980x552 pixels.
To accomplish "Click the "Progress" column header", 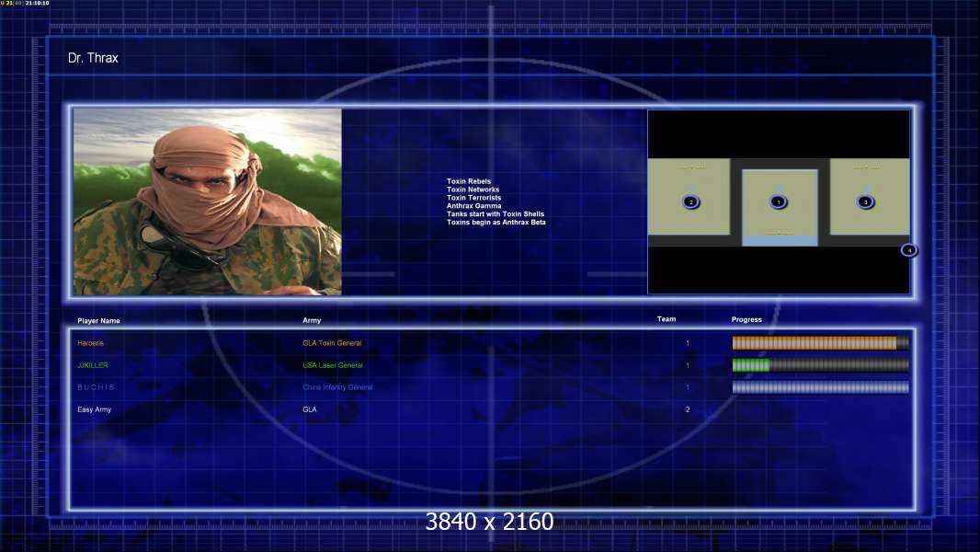I will (746, 319).
